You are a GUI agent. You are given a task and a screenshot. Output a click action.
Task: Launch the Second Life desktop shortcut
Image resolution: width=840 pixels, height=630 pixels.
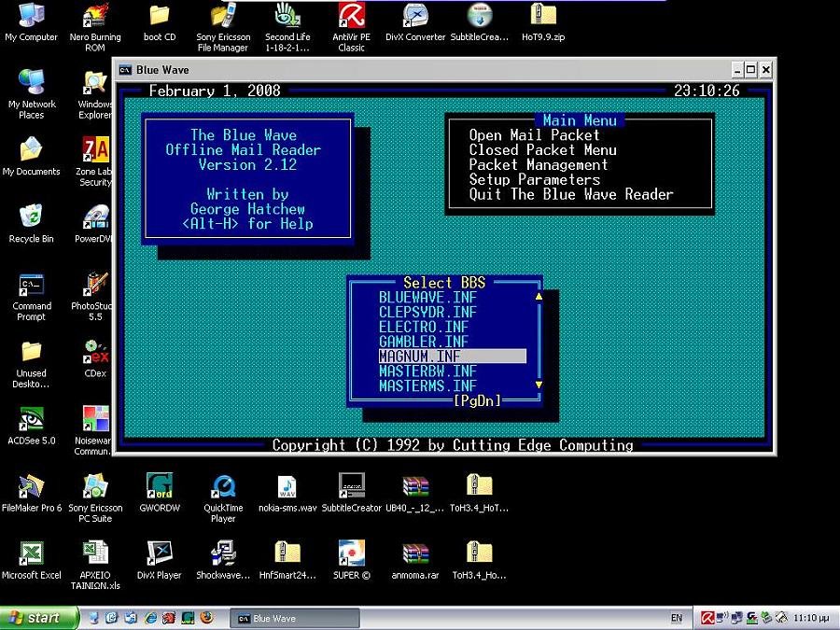pyautogui.click(x=287, y=27)
